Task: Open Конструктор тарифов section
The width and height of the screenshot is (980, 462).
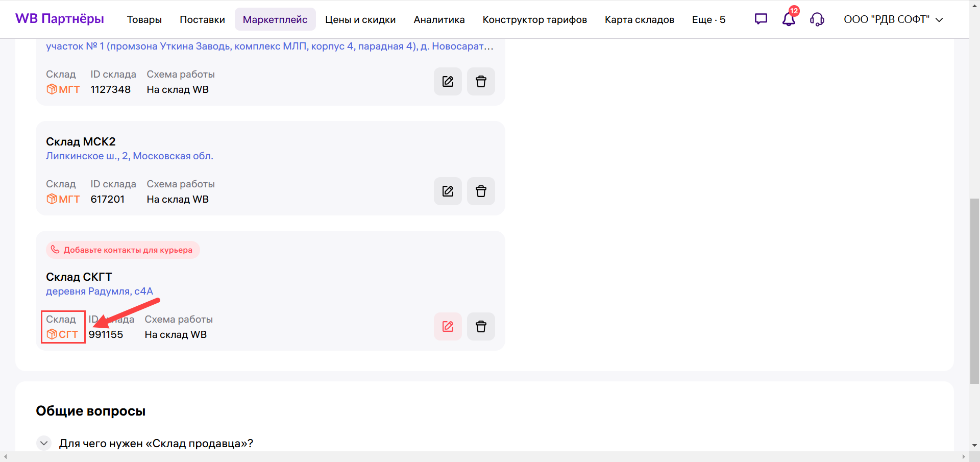Action: 534,19
